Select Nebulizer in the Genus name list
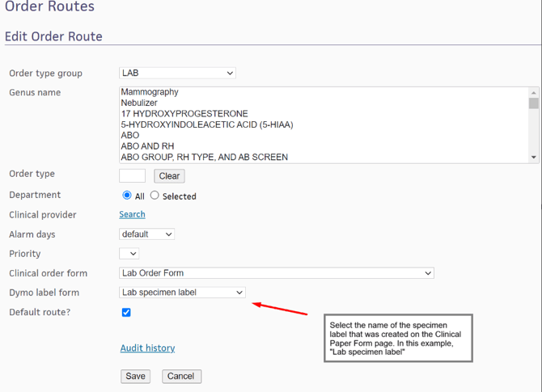The image size is (542, 392). 139,103
